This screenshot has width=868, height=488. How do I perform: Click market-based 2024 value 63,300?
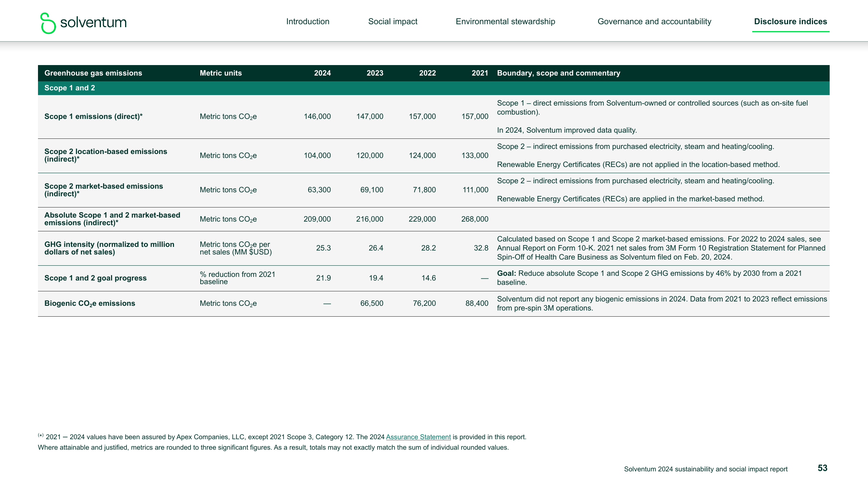(x=319, y=190)
